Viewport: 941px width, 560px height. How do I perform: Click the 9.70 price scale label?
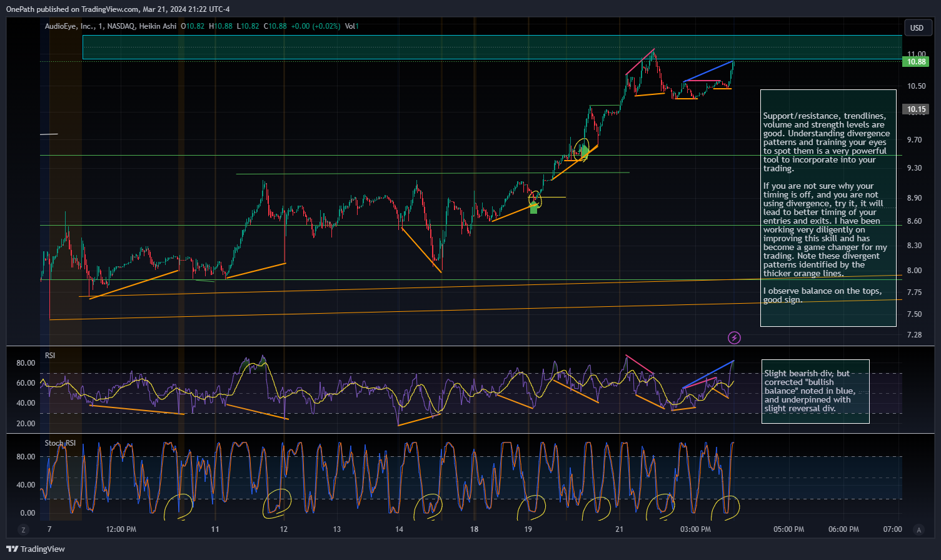pyautogui.click(x=915, y=140)
